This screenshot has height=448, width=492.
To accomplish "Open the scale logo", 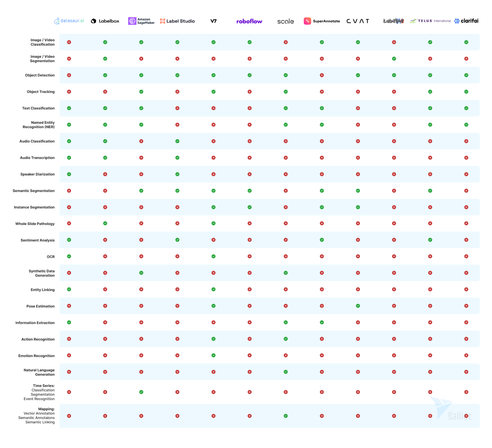I will click(x=285, y=21).
